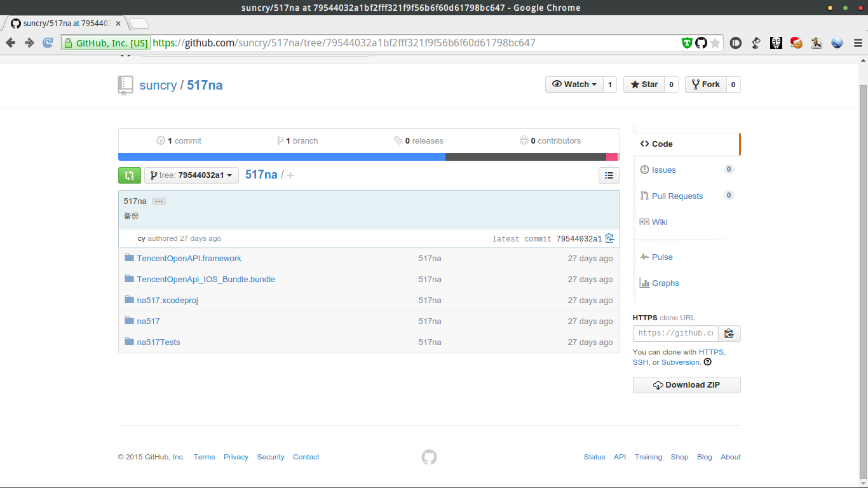The width and height of the screenshot is (868, 488).
Task: Copy commit SHA with the clipboard icon
Action: (610, 238)
